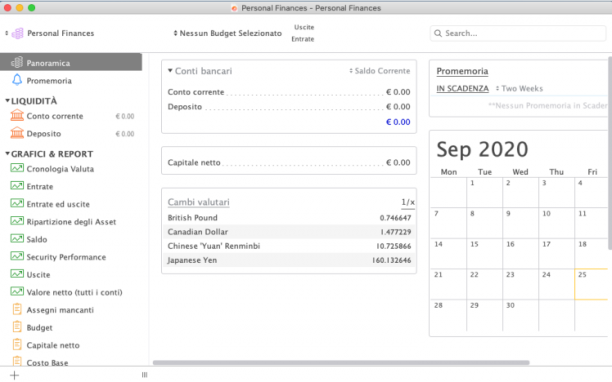612x382 pixels.
Task: Open Nessun Budget Selezionato dropdown
Action: point(228,33)
